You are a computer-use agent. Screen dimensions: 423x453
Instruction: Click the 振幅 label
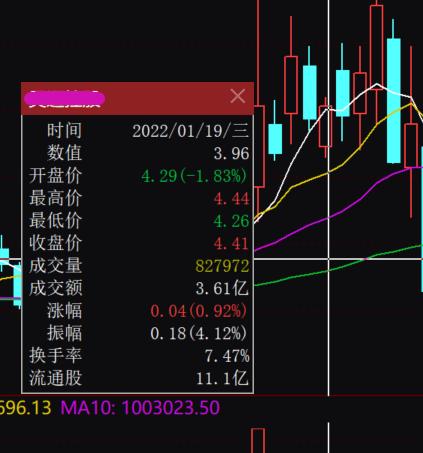[x=64, y=333]
